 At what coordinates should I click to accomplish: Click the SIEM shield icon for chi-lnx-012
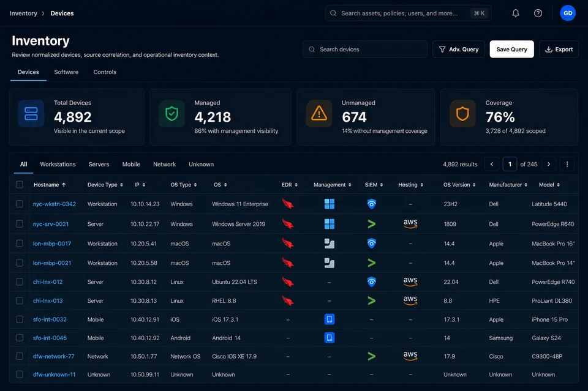[x=372, y=282]
